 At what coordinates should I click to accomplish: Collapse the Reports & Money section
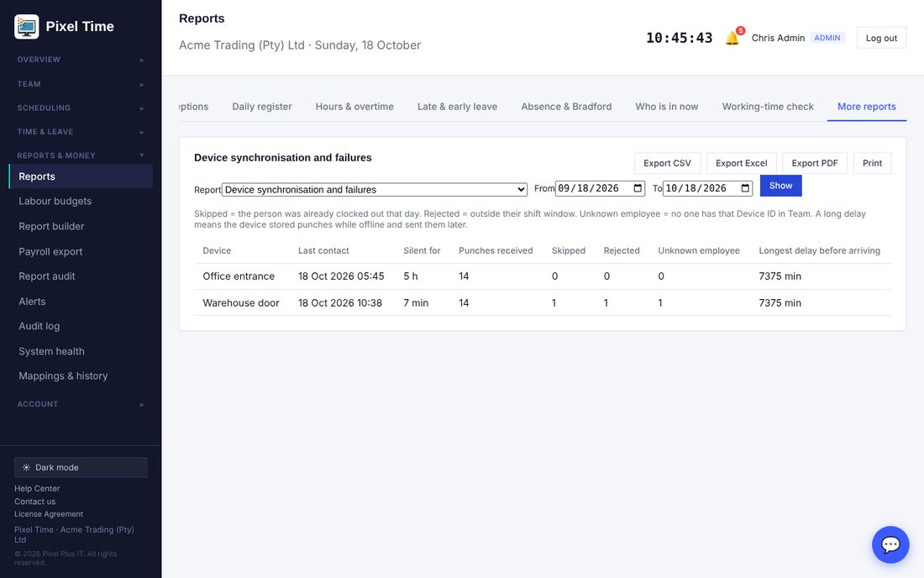(81, 155)
